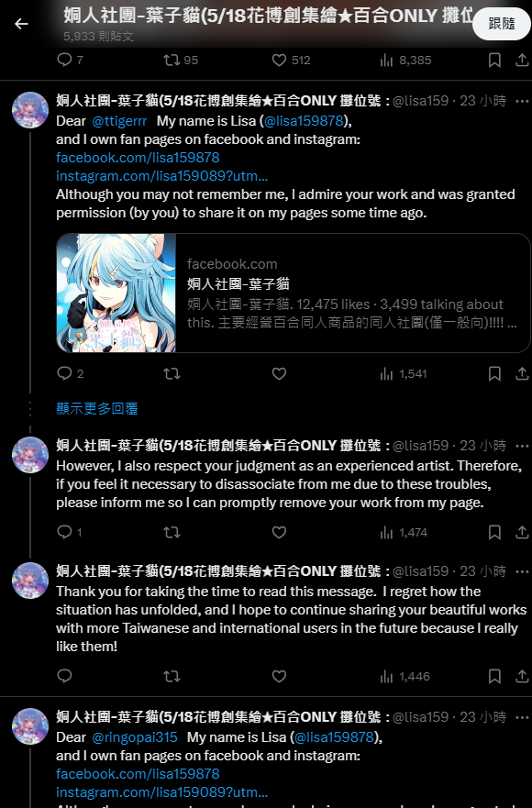Open the first facebook.com/lisa159878 link
This screenshot has width=532, height=808.
click(138, 158)
